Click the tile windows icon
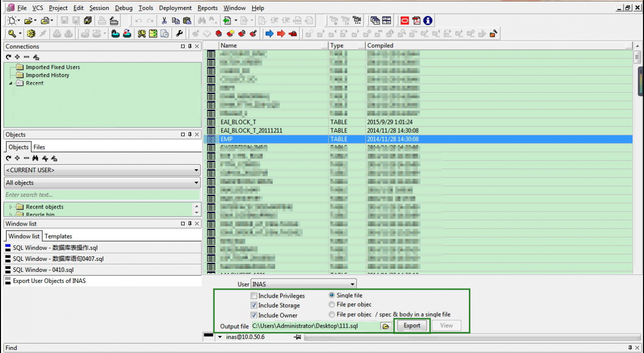Screen dimensions: 644x353 coord(387,21)
